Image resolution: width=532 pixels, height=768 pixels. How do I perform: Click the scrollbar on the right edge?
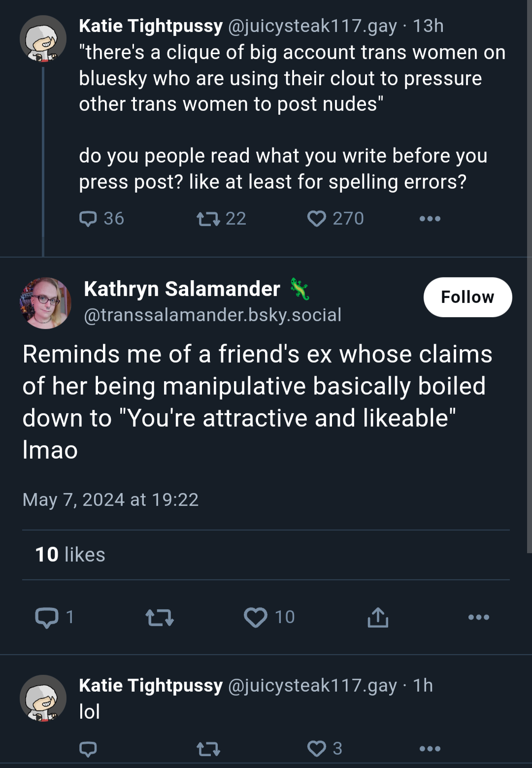[x=529, y=276]
